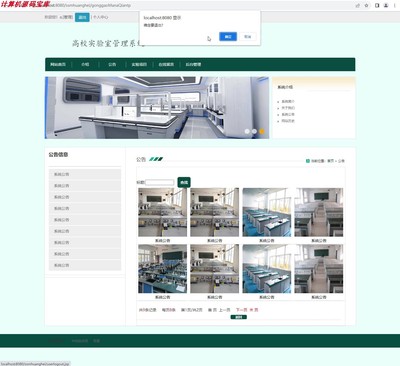The image size is (400, 366).
Task: Open the first 系统公告 entry in left sidebar
Action: tap(85, 174)
